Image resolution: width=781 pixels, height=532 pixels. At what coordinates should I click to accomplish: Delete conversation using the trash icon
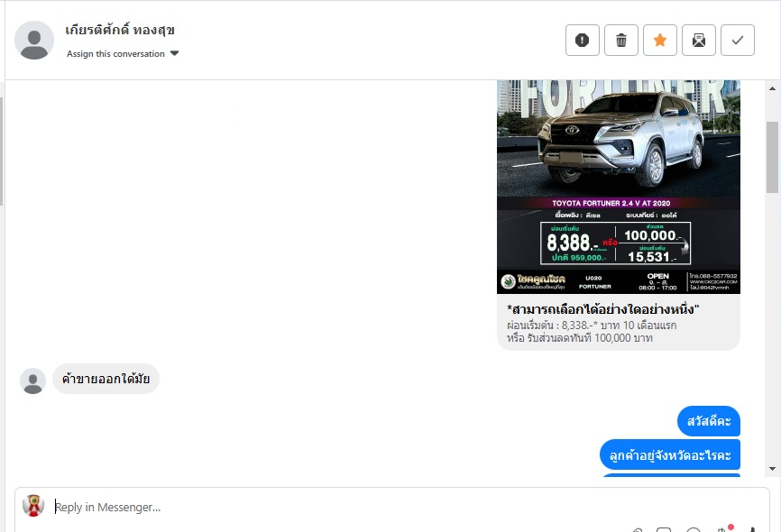point(621,40)
